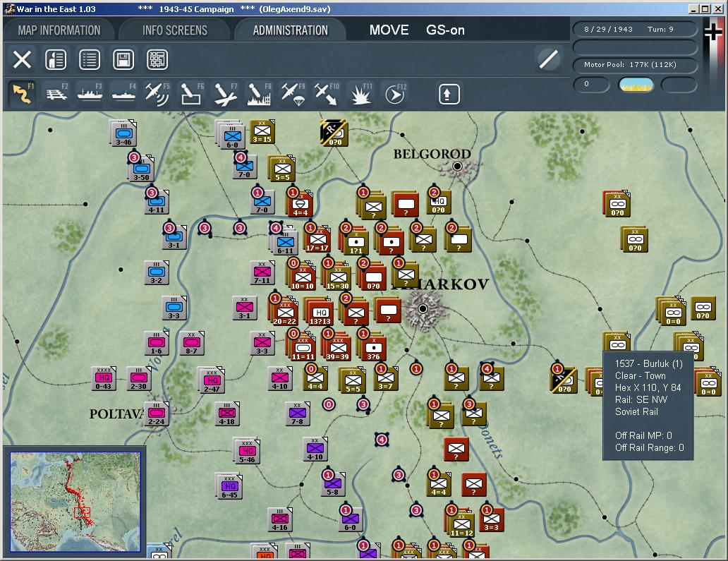Click the 8/29/1943 Turn 9 date field
The width and height of the screenshot is (728, 561).
(x=635, y=29)
